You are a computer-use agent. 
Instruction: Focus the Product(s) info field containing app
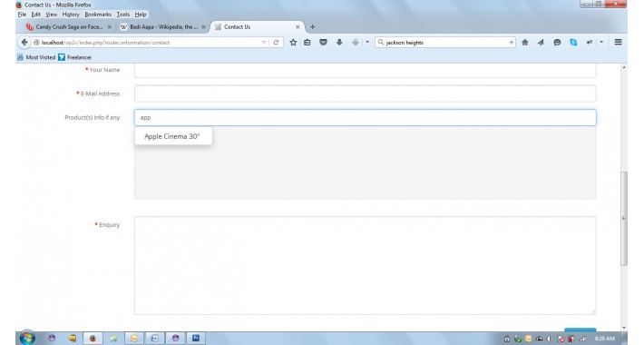tap(366, 118)
